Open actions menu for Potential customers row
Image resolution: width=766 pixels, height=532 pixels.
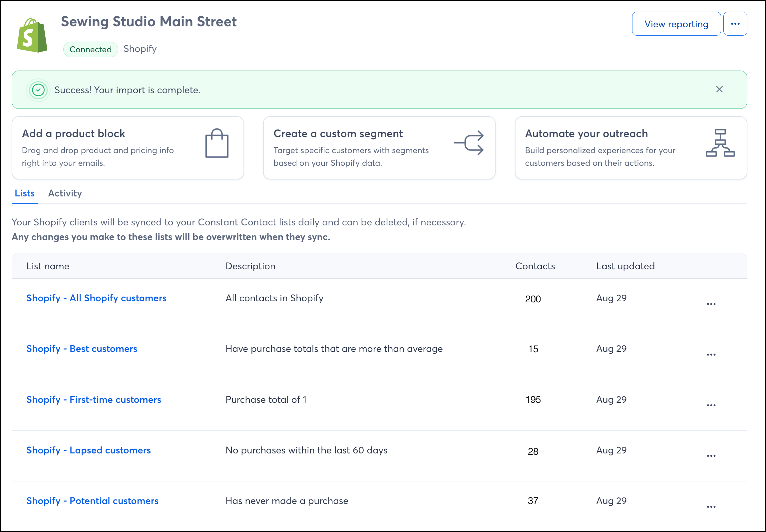click(711, 507)
